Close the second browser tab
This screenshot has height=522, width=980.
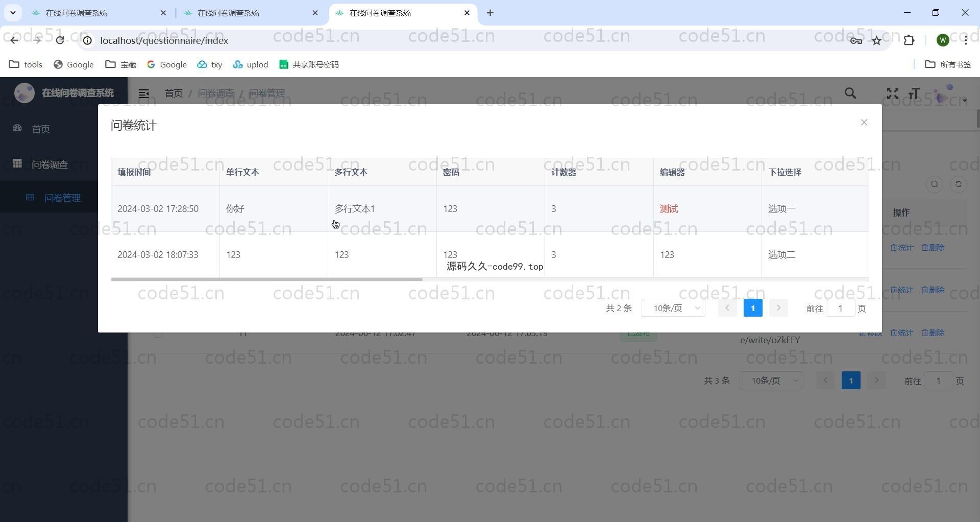(315, 13)
